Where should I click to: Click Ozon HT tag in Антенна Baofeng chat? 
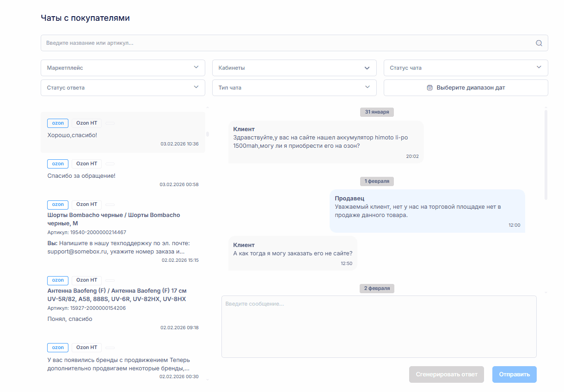click(x=86, y=280)
